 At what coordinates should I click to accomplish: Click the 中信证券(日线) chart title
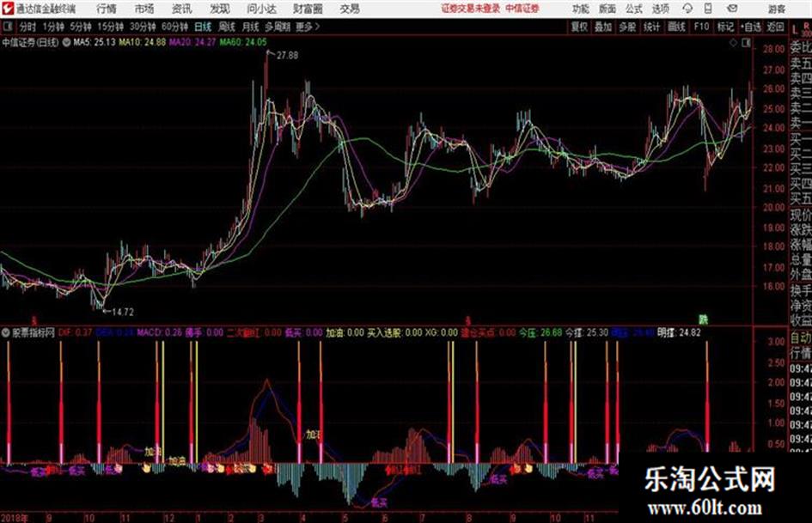[30, 42]
